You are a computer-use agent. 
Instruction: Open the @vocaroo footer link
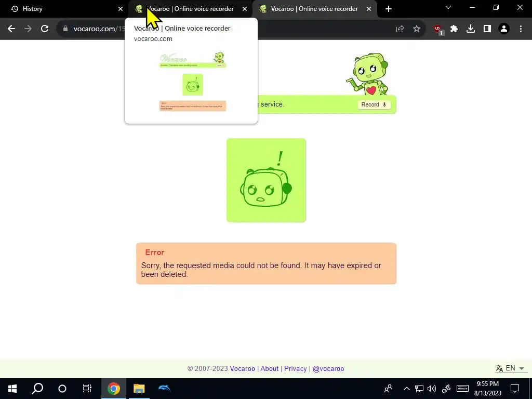328,368
